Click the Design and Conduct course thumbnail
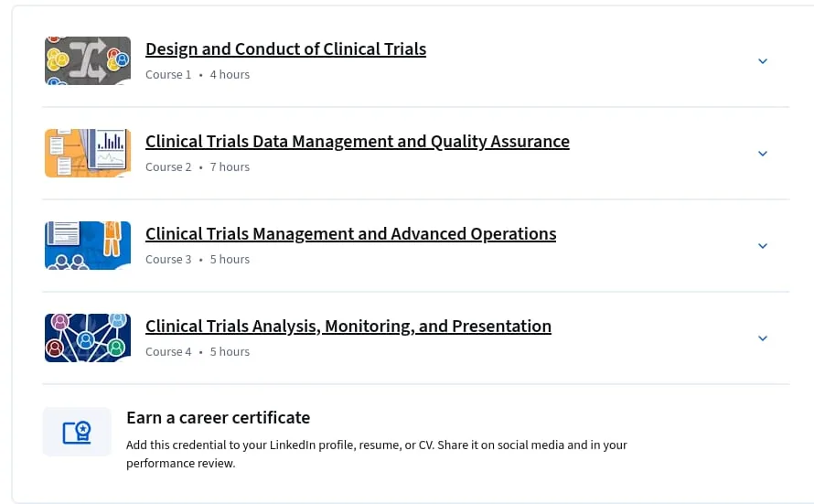 click(x=88, y=60)
